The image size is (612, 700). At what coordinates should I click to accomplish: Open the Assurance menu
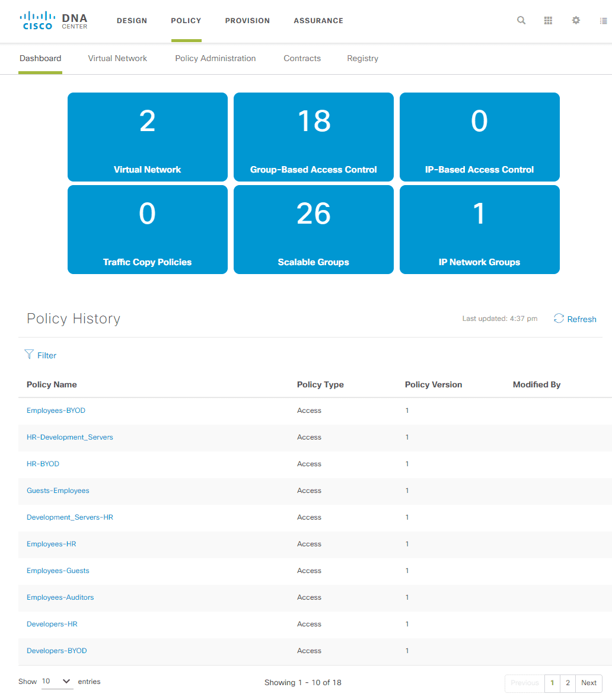coord(318,21)
